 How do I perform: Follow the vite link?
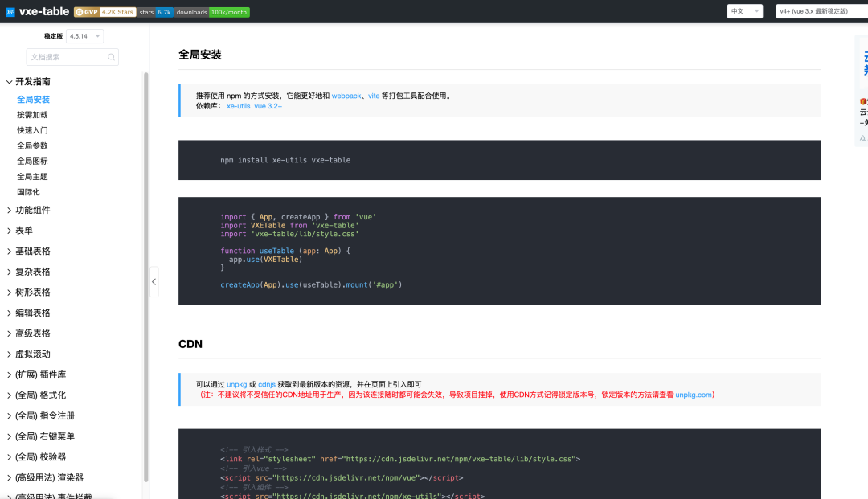point(374,96)
